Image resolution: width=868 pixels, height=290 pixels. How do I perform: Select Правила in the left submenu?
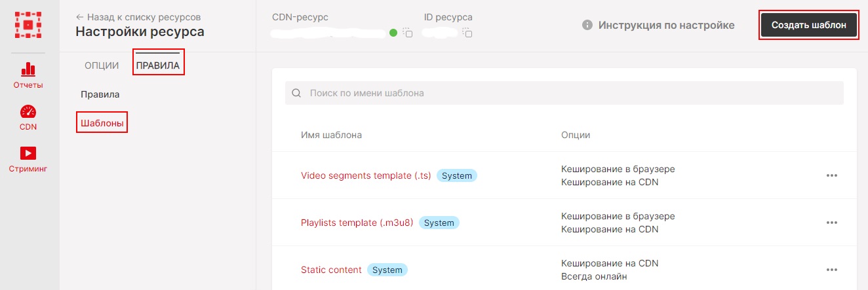[100, 94]
